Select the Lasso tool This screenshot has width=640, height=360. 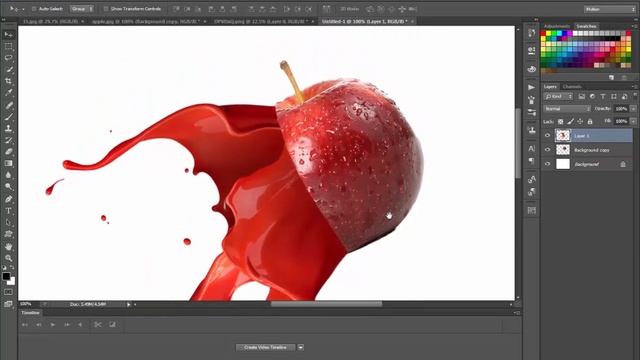tap(8, 58)
